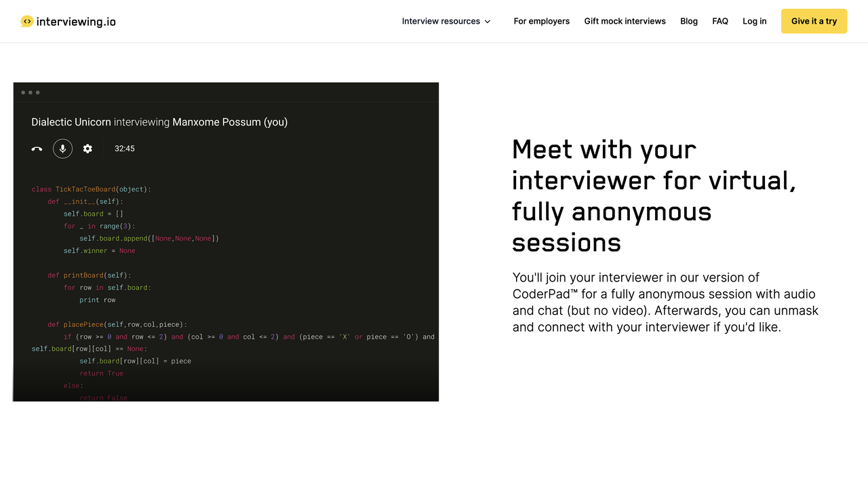Open the For employers page
The width and height of the screenshot is (868, 483).
pyautogui.click(x=541, y=21)
